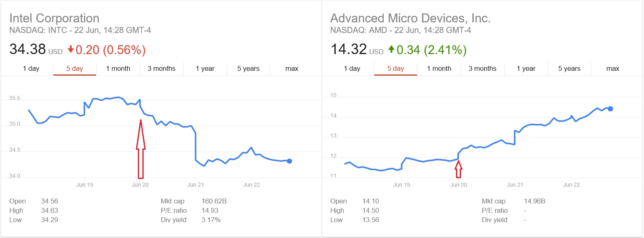Click AMD's change value 0.34 (2.41%)
644x238 pixels.
[432, 50]
